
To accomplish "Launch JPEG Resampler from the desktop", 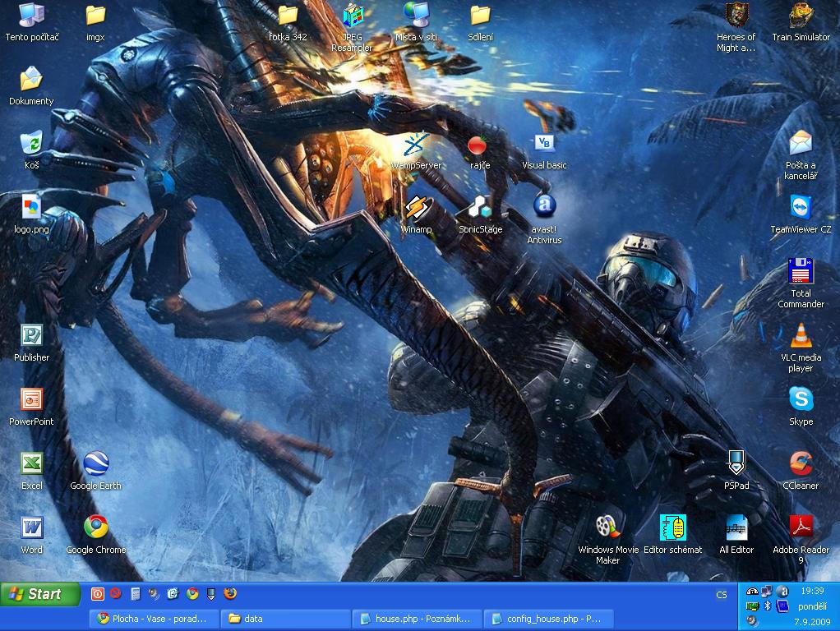I will pos(352,27).
